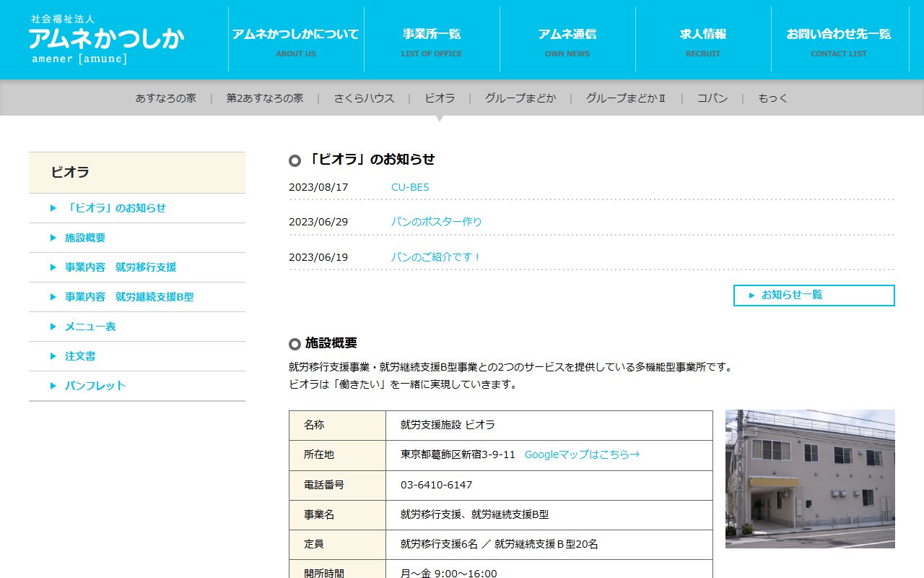
Task: Open sidebar link 事業内容 就労移行支援
Action: pyautogui.click(x=137, y=267)
